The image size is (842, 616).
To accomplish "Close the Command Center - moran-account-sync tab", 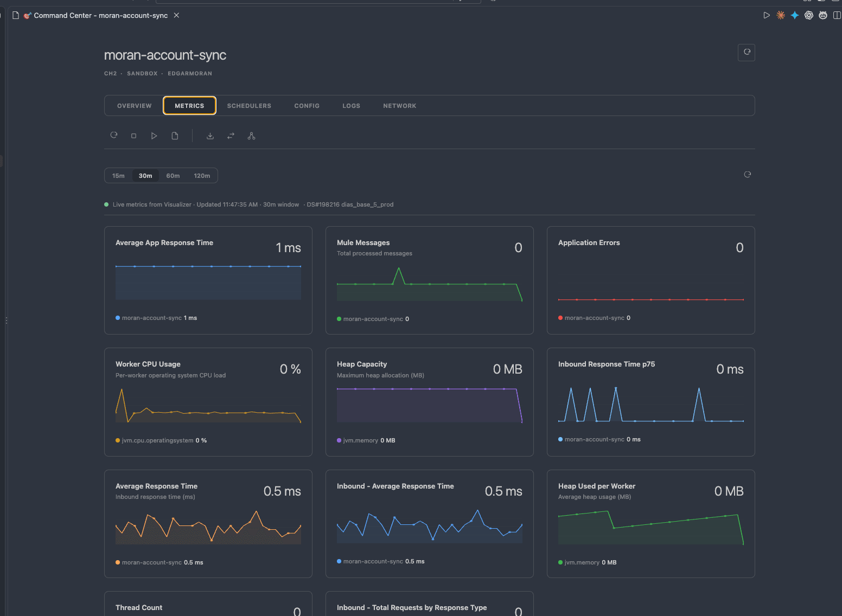I will click(x=176, y=15).
